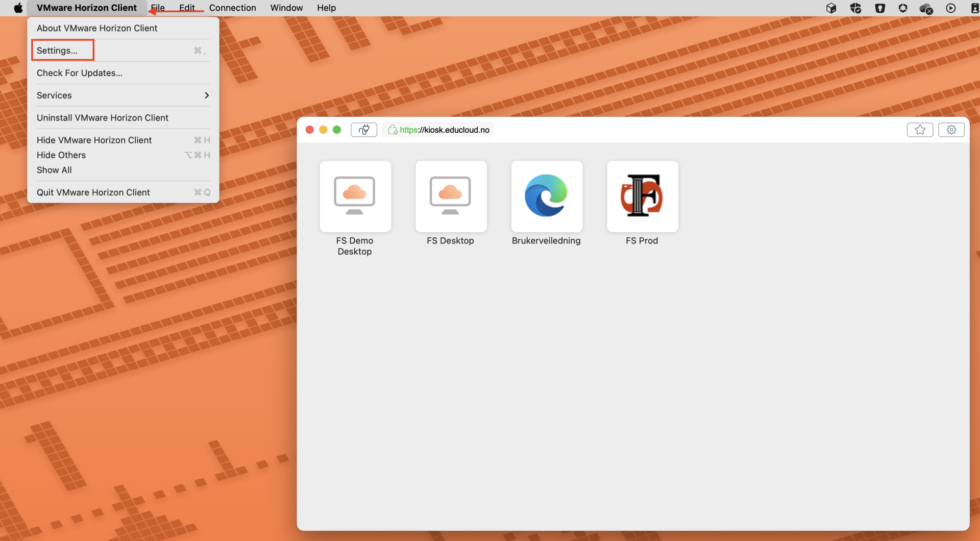Choose Settings... from the menu
Viewport: 980px width, 541px height.
pyautogui.click(x=123, y=50)
